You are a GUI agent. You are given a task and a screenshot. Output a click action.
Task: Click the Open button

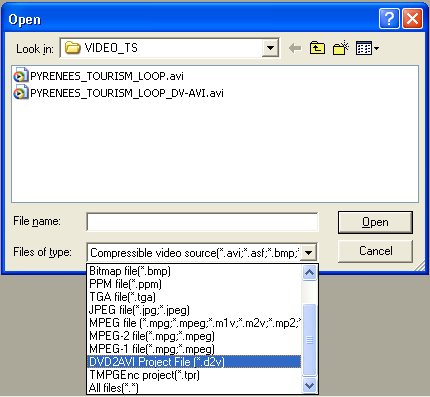[375, 222]
